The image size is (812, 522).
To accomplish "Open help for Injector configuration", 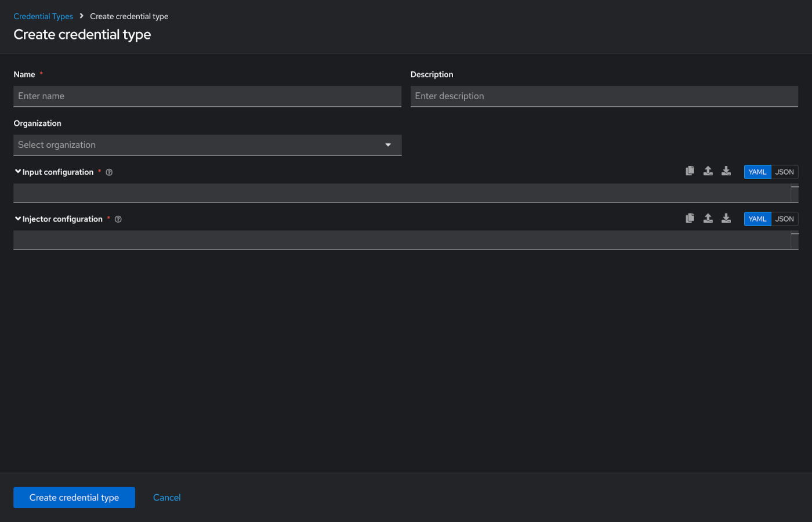I will [118, 219].
